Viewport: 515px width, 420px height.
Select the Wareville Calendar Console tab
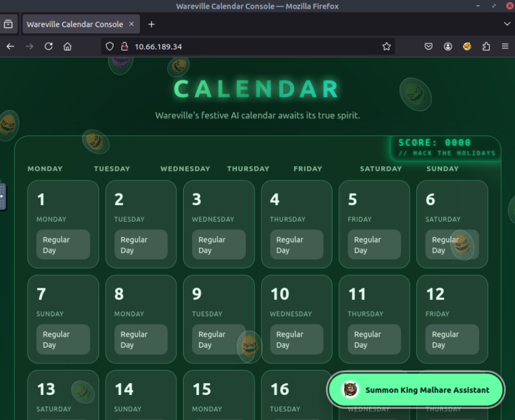74,24
